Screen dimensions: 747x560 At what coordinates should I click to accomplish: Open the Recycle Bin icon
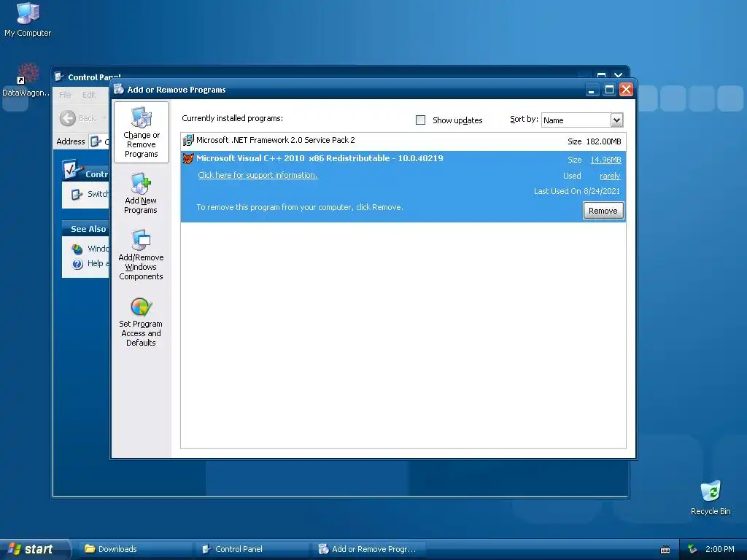tap(711, 497)
